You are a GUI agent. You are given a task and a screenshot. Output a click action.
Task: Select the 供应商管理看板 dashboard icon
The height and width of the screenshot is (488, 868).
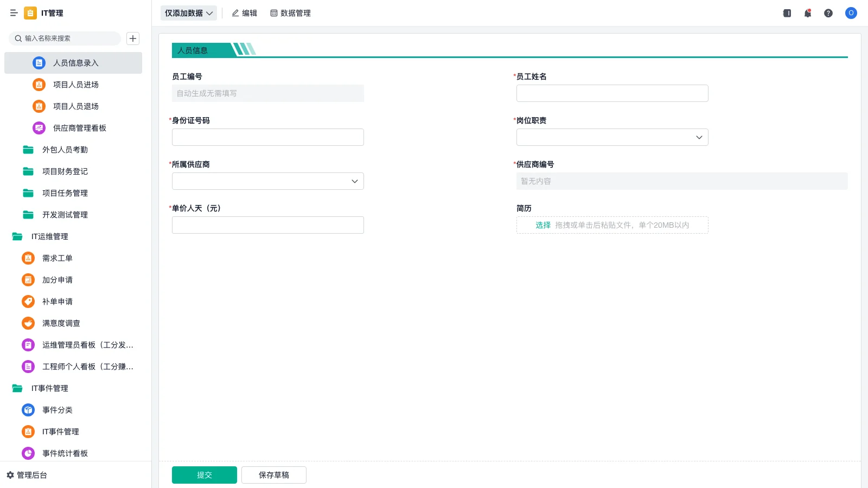(x=39, y=128)
